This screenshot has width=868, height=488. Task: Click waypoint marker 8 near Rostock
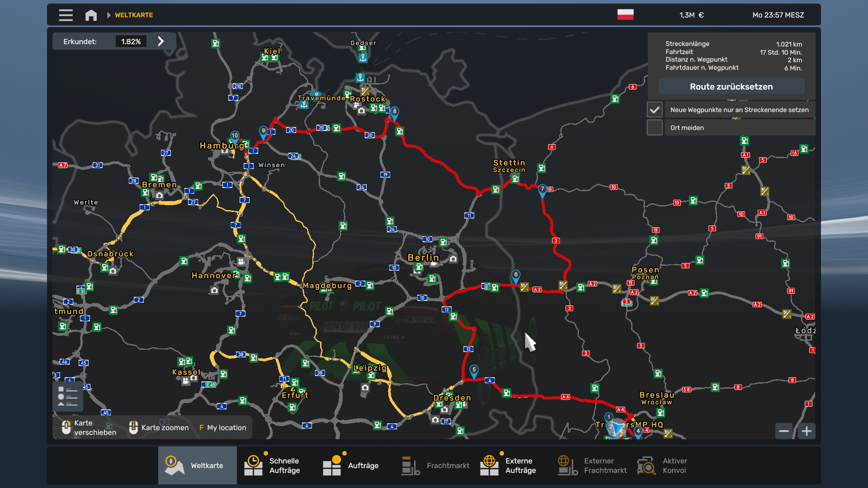tap(394, 113)
